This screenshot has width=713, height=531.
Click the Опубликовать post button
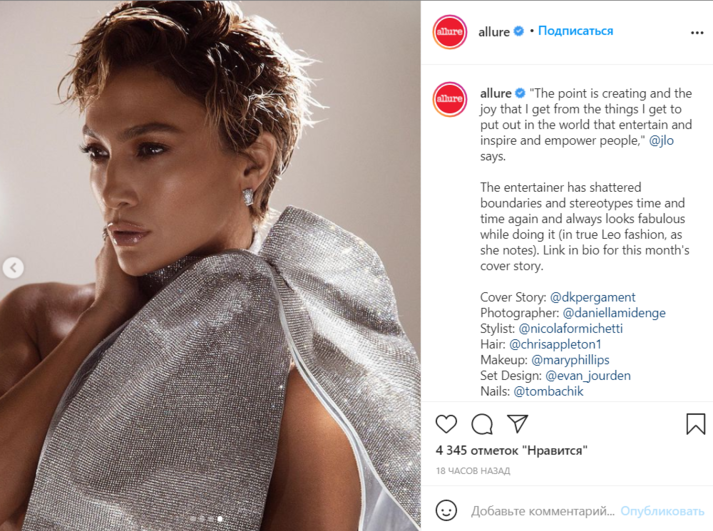pyautogui.click(x=662, y=511)
